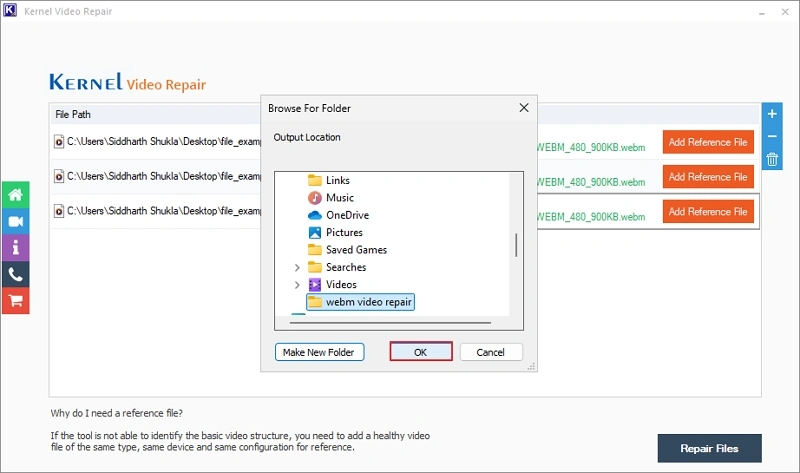The width and height of the screenshot is (800, 473).
Task: Click the folder tree horizontal scrollbar
Action: point(390,322)
